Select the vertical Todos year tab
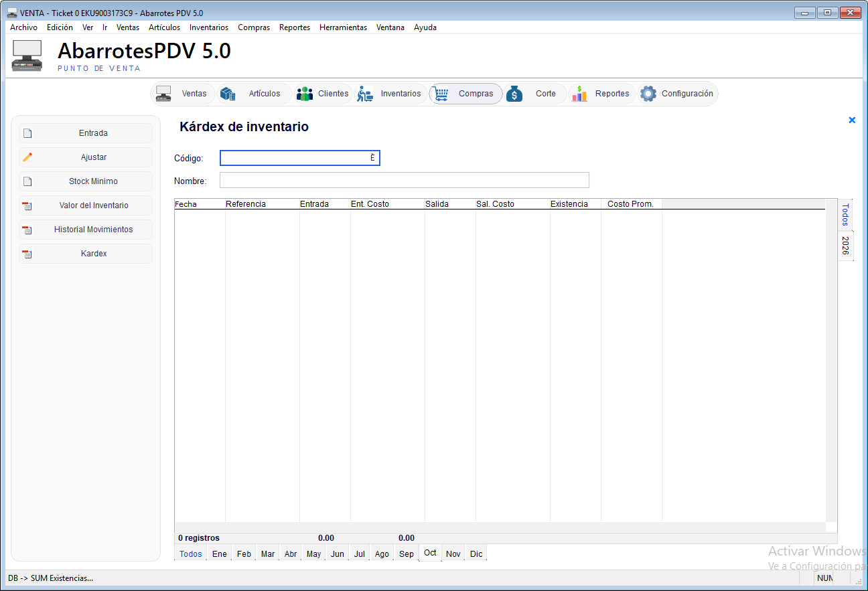 point(845,215)
